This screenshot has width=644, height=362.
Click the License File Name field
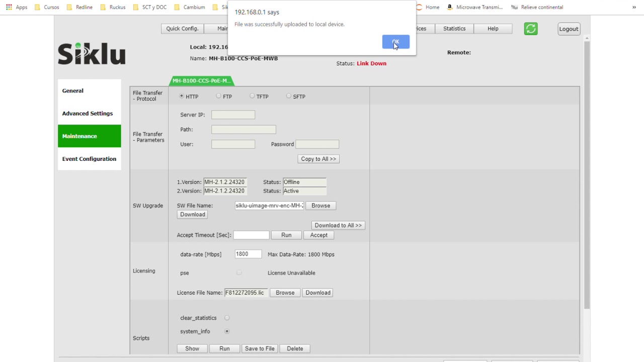click(246, 293)
